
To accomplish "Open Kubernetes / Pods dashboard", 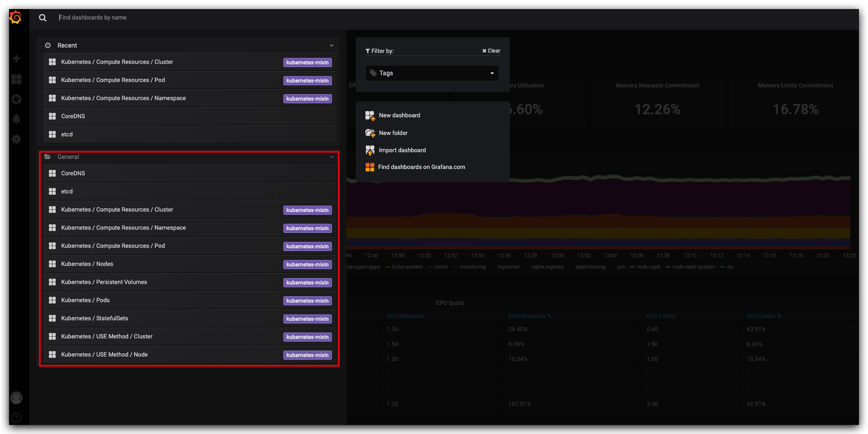I will 190,300.
